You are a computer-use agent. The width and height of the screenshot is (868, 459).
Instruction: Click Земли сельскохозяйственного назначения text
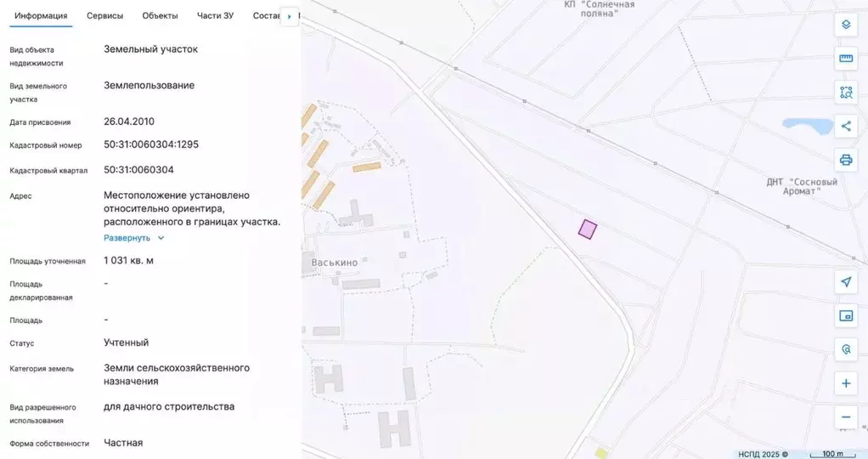pyautogui.click(x=177, y=375)
